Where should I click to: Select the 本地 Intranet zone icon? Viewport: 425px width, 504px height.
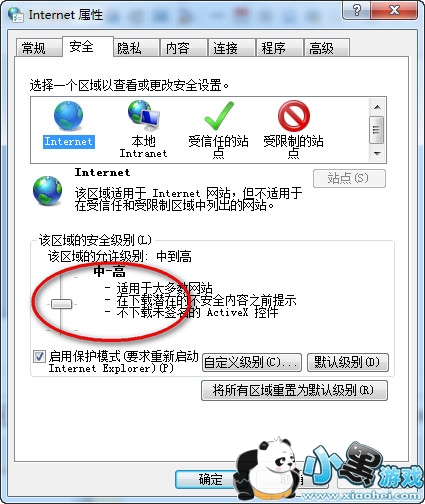[144, 116]
